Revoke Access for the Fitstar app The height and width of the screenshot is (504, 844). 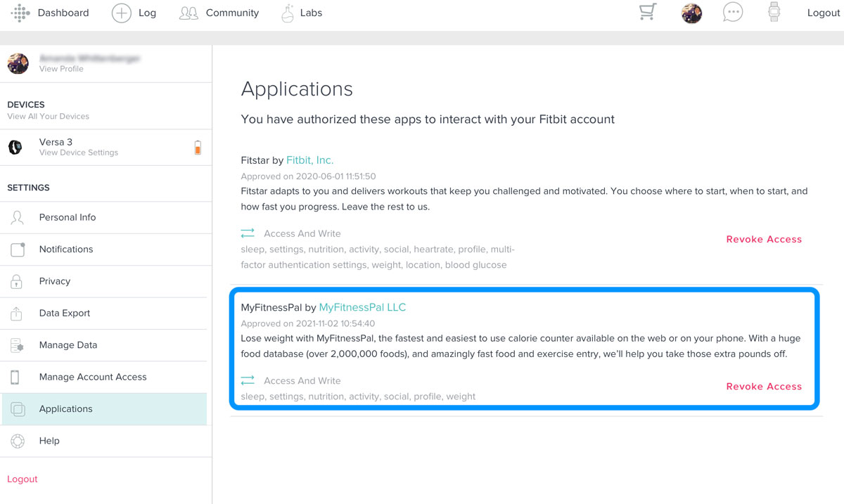[x=764, y=239]
